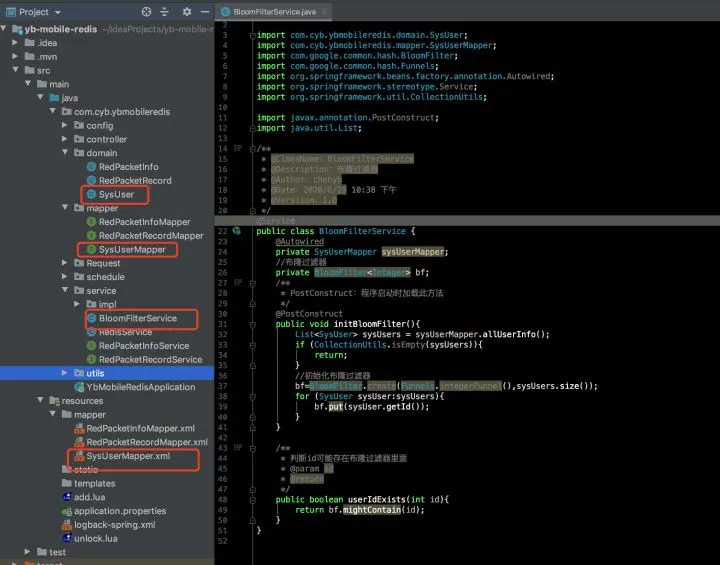720x565 pixels.
Task: Toggle the Javadoc fold marker at line 14
Action: click(x=251, y=148)
